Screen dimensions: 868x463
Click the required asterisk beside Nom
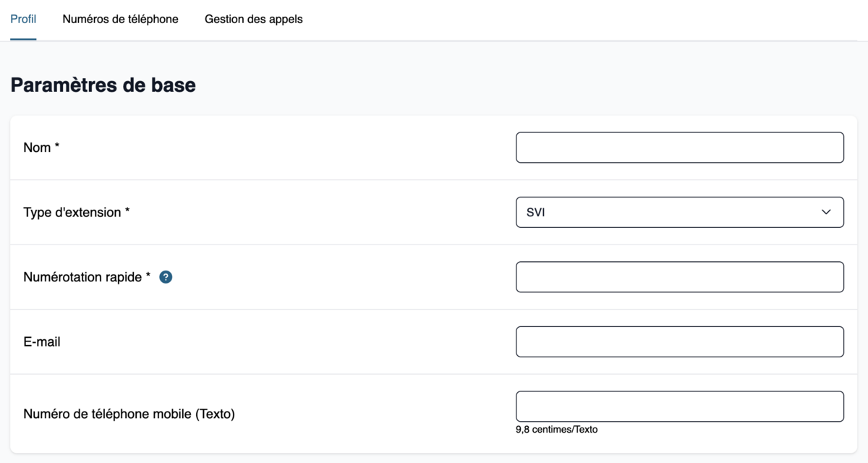click(x=57, y=146)
